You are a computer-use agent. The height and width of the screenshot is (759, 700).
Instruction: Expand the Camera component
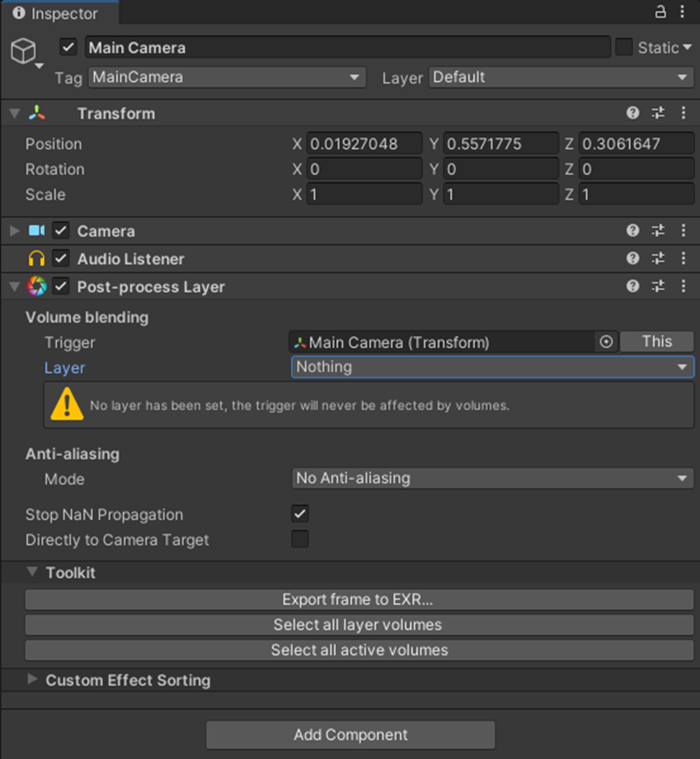pos(15,230)
